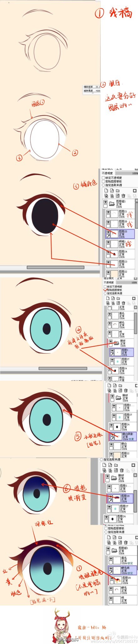Hide layer 图层21 with its eye icon
138x644 pixels.
click(x=108, y=212)
